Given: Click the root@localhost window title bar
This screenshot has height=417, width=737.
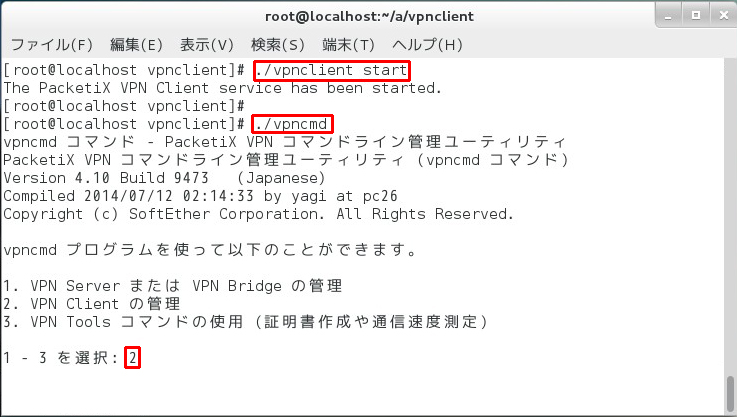Looking at the screenshot, I should tap(369, 16).
